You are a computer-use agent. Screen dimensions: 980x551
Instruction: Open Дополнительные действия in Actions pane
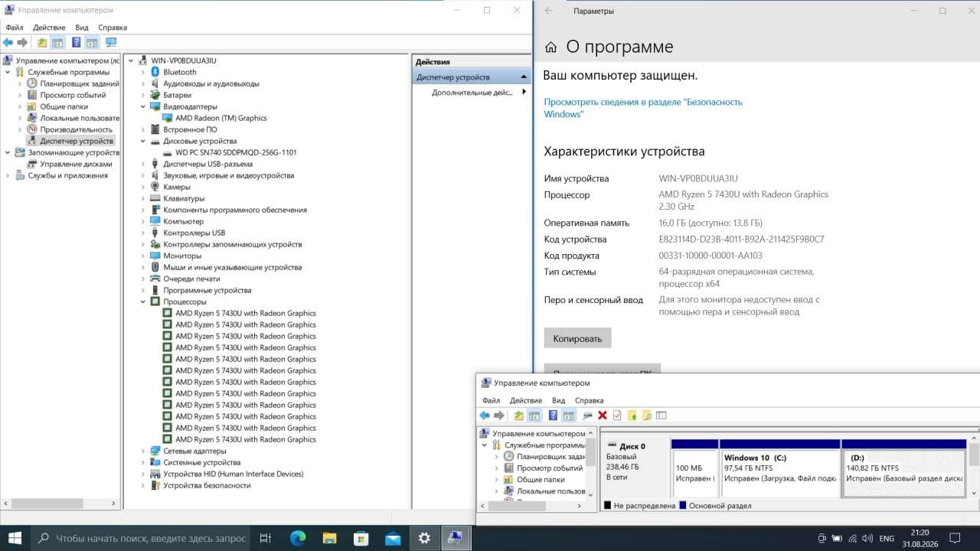pos(472,93)
